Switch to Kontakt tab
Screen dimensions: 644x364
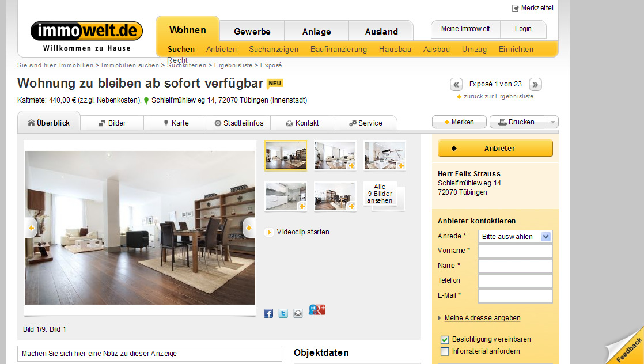(302, 123)
